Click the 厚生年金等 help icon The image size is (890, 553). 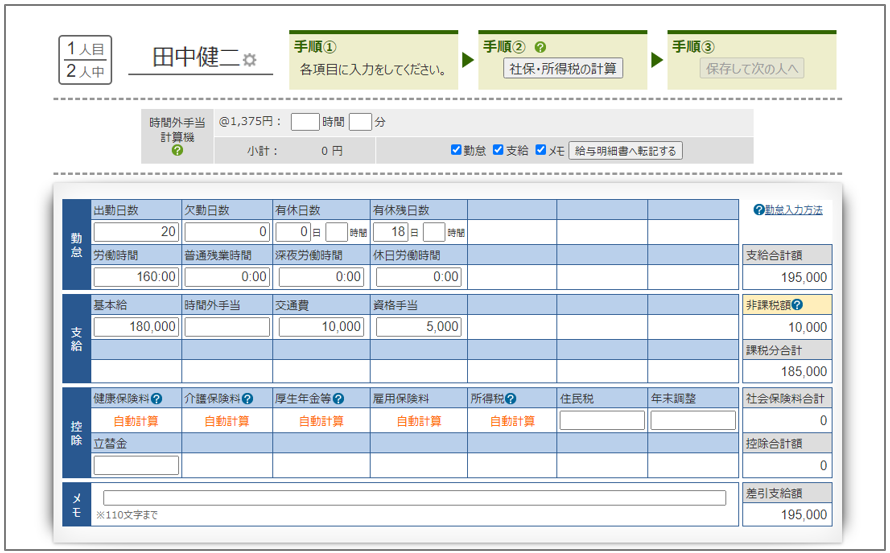(x=339, y=399)
